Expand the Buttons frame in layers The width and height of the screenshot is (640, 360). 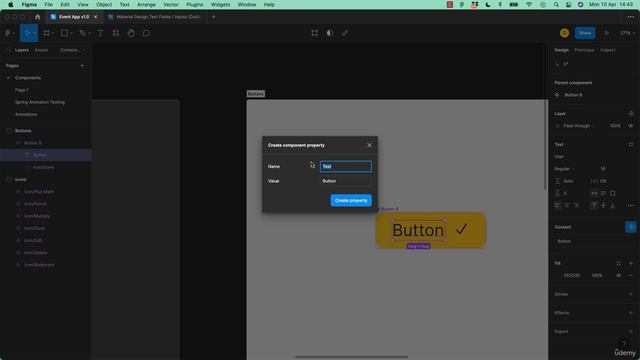[x=9, y=131]
